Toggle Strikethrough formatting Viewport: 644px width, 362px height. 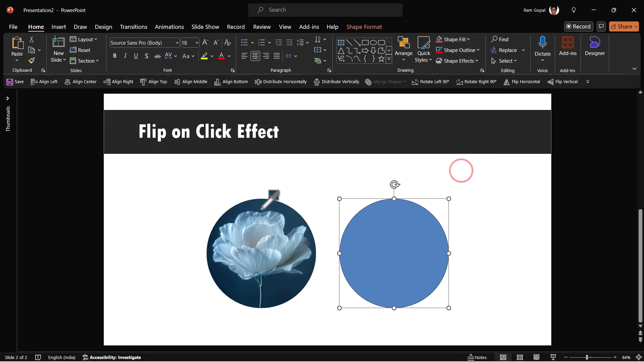[157, 56]
